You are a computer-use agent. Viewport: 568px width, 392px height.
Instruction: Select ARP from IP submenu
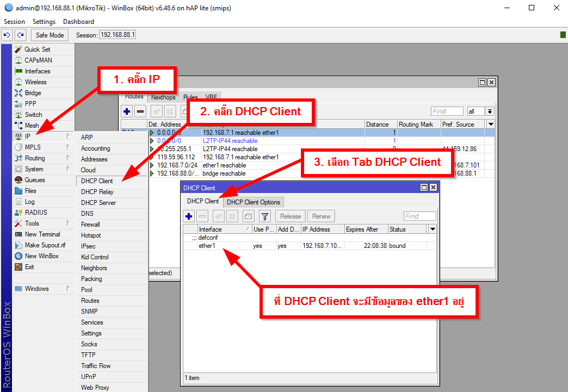coord(112,137)
